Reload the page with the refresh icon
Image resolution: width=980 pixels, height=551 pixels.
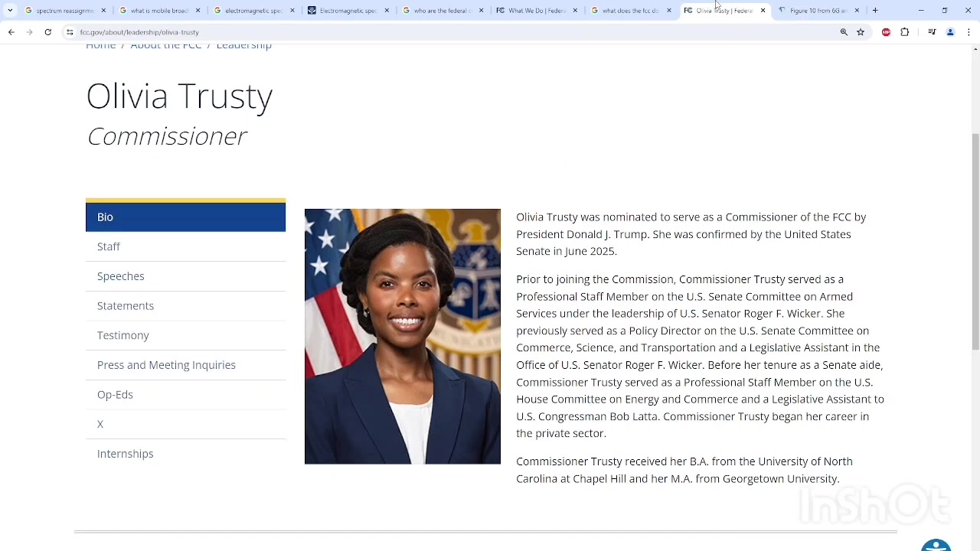(x=47, y=32)
